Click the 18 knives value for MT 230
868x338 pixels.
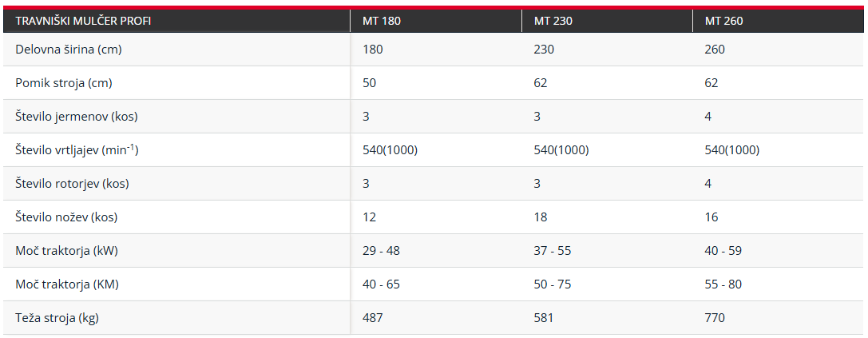pyautogui.click(x=541, y=217)
